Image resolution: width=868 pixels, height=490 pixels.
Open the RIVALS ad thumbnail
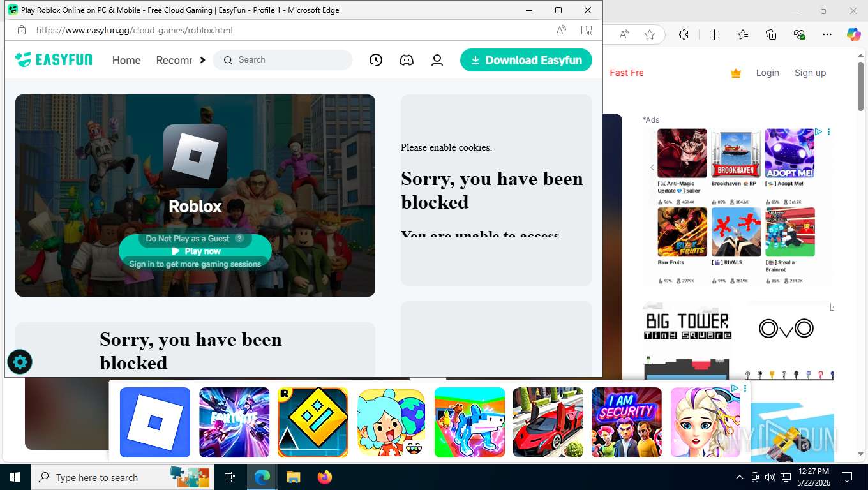coord(736,232)
